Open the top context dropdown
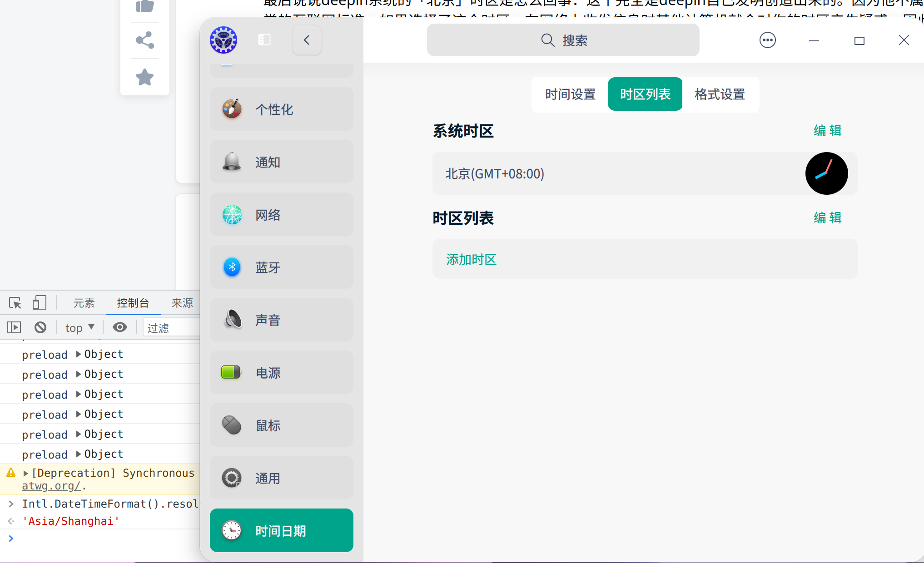This screenshot has height=563, width=924. (x=79, y=327)
